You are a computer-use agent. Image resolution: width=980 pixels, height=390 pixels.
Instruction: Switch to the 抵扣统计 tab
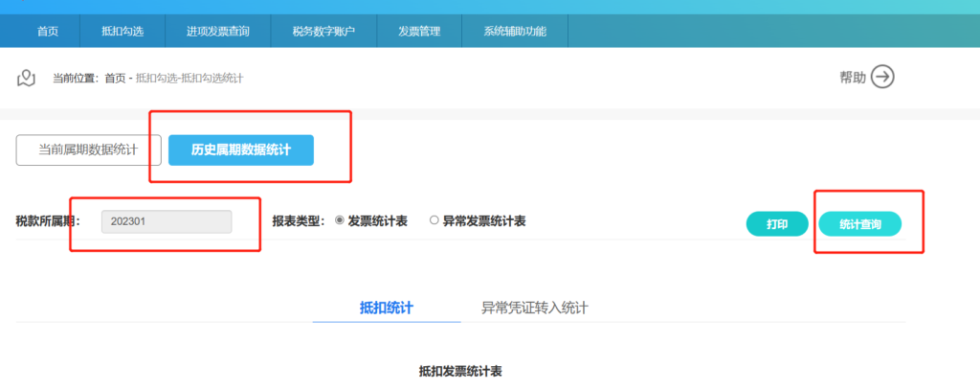(x=387, y=308)
